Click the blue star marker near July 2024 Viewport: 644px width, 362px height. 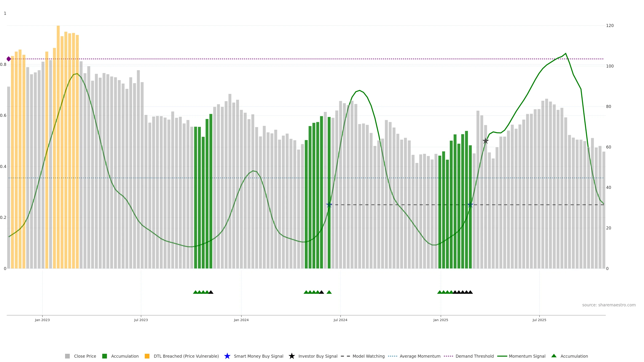[329, 205]
